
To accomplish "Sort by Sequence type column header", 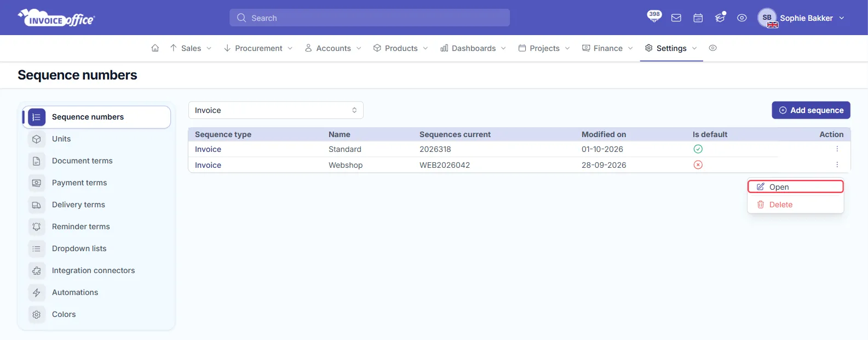I will click(x=223, y=134).
